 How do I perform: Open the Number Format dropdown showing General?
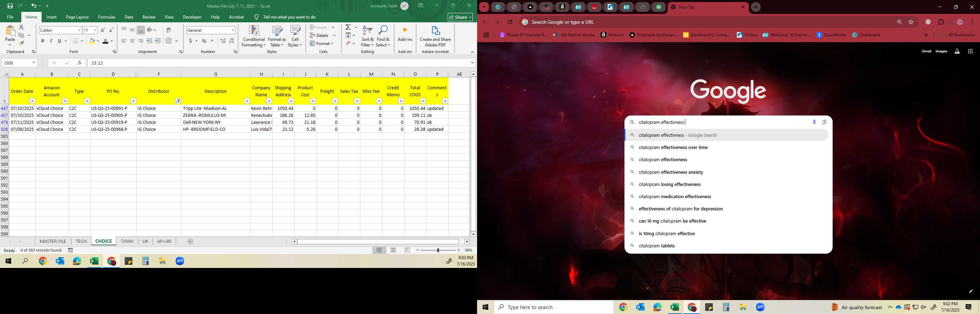pos(233,30)
